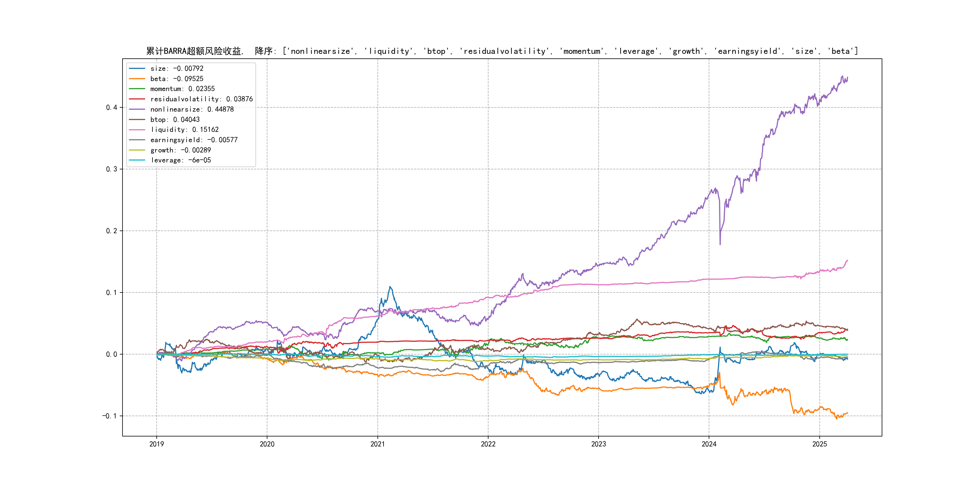Click the 2021 x-axis tick label
This screenshot has height=490, width=980.
[x=377, y=444]
